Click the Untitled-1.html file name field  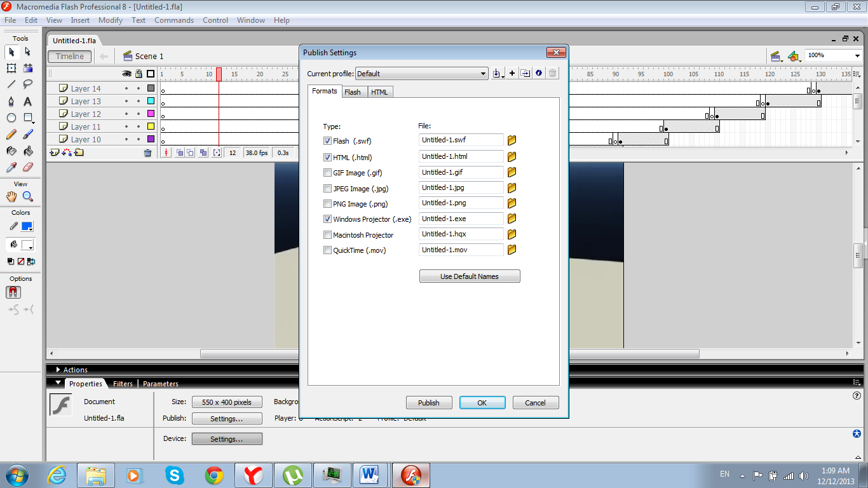461,156
